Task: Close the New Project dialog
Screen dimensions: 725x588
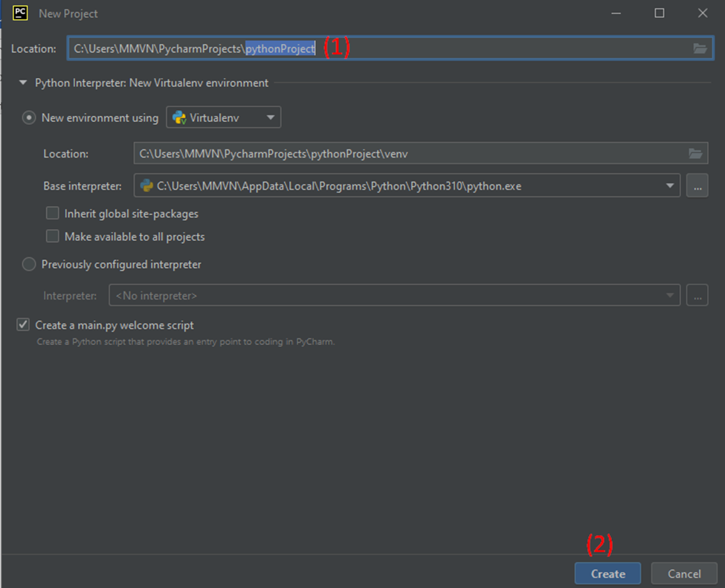Action: click(703, 13)
